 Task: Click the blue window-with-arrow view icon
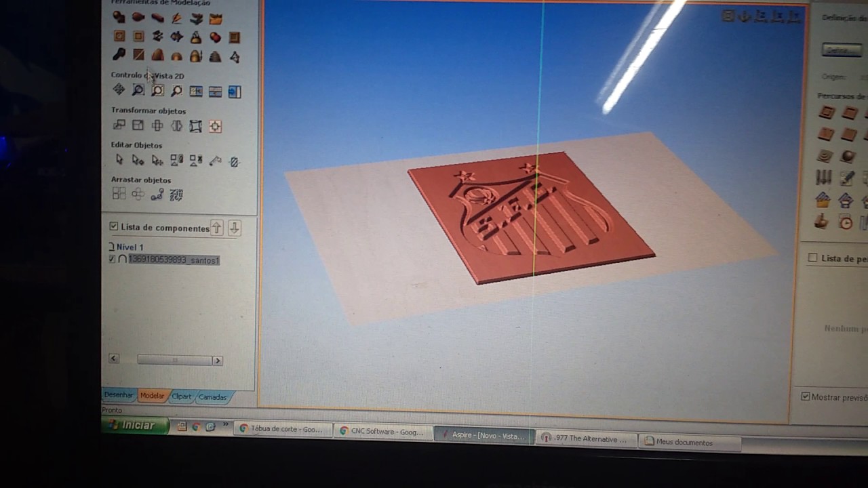[235, 91]
